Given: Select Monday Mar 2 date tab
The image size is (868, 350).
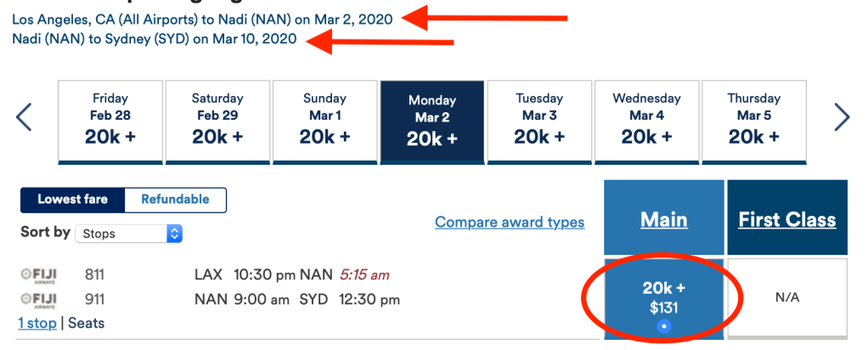Looking at the screenshot, I should (432, 120).
